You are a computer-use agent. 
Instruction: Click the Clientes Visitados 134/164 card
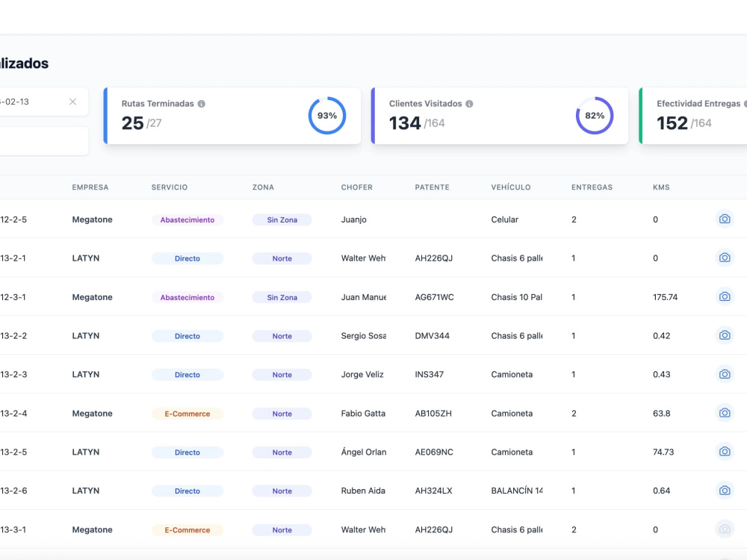pyautogui.click(x=500, y=116)
